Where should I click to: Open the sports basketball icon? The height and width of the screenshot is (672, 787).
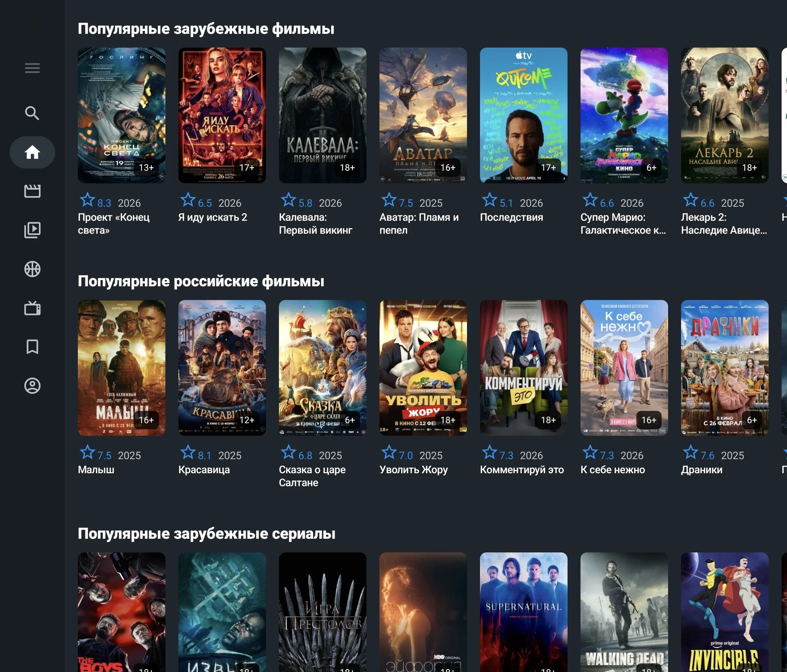[32, 269]
